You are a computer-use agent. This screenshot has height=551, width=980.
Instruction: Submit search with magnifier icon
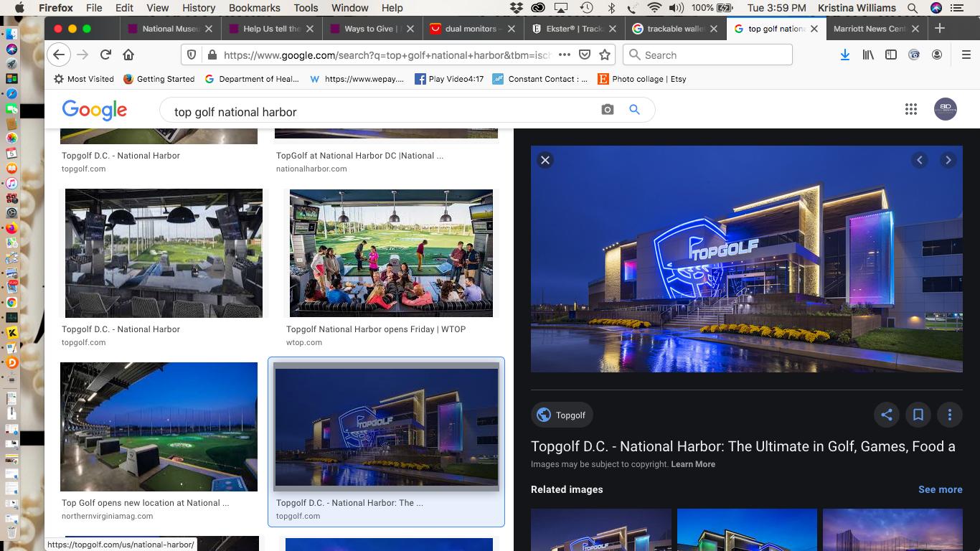(634, 110)
